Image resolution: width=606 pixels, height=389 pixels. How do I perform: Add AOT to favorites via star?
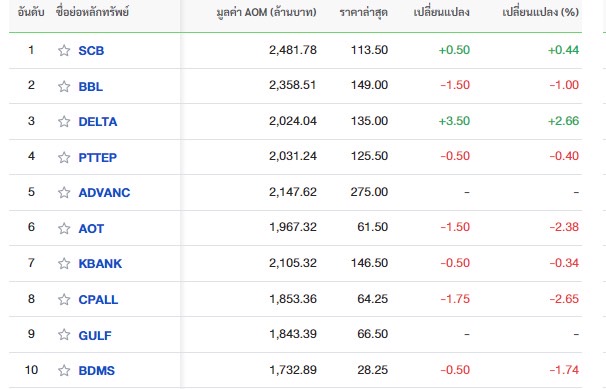point(64,228)
